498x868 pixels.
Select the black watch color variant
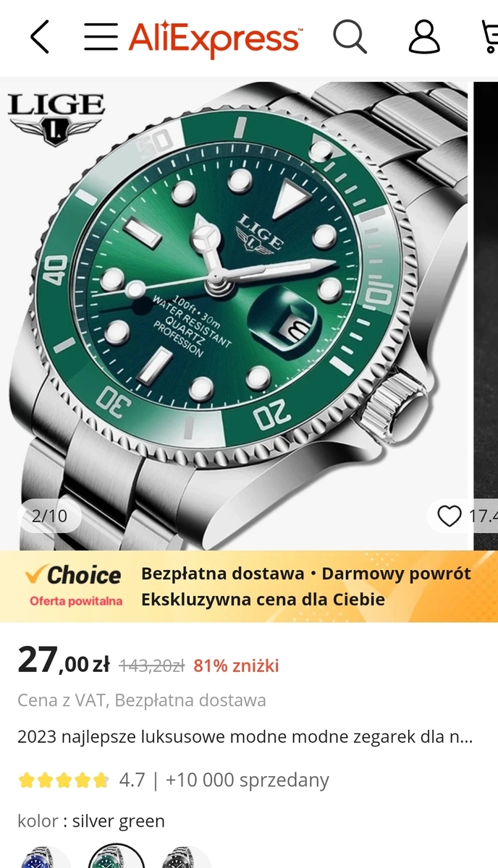click(186, 857)
